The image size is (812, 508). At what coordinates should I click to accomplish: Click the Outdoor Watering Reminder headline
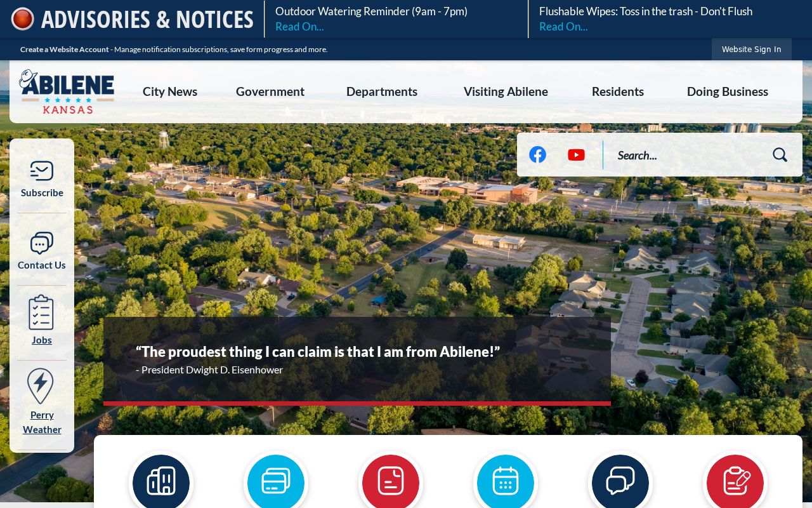point(371,11)
